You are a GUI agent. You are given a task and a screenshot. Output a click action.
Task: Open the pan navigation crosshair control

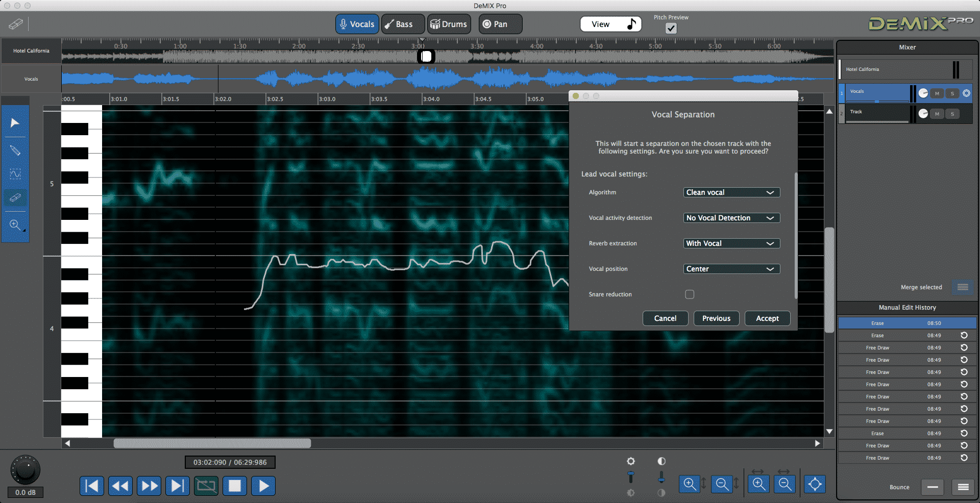pyautogui.click(x=814, y=484)
